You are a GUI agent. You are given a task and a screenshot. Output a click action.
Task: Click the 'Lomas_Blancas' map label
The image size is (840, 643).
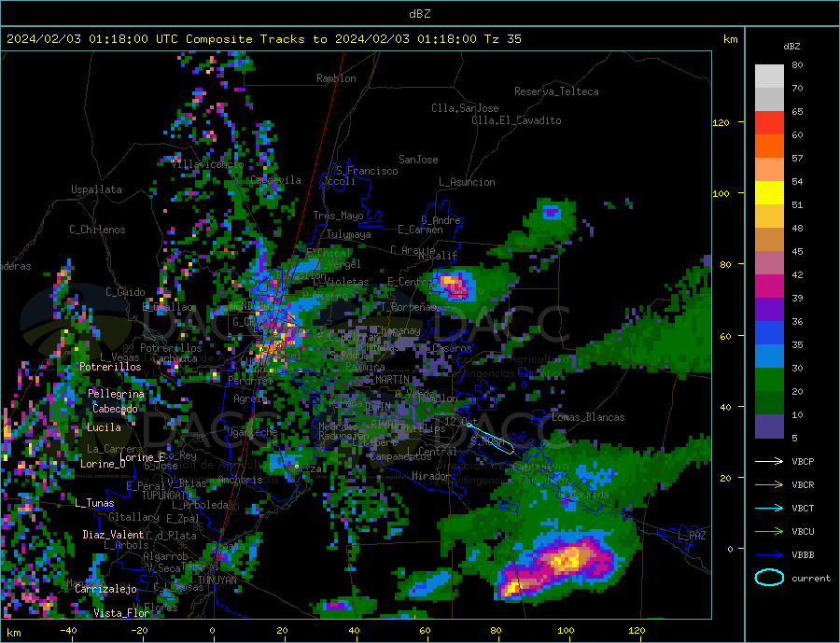[588, 417]
